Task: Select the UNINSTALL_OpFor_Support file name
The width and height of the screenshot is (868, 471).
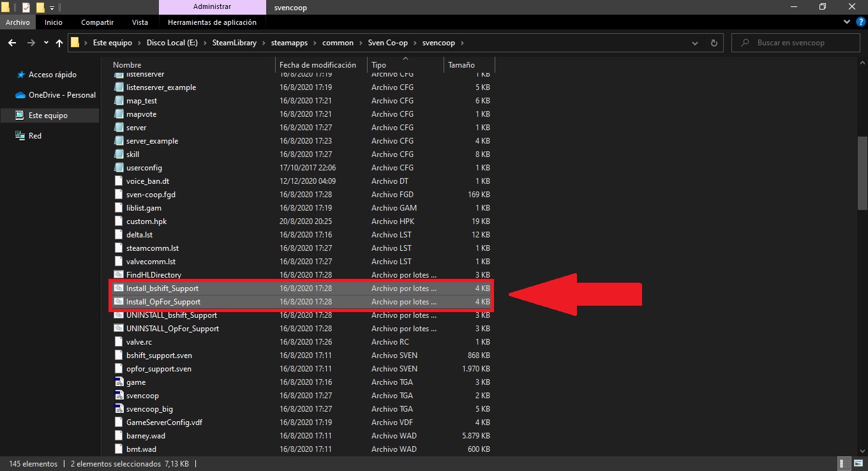Action: (172, 329)
